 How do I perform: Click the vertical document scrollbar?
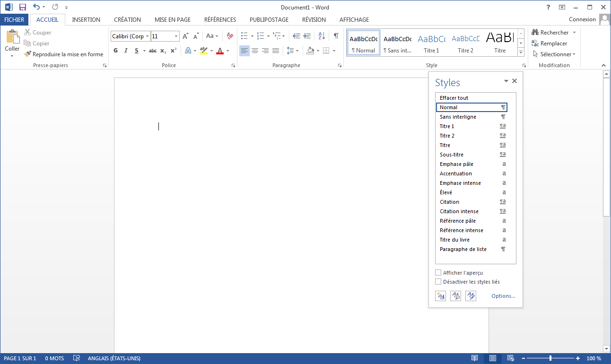pos(607,147)
